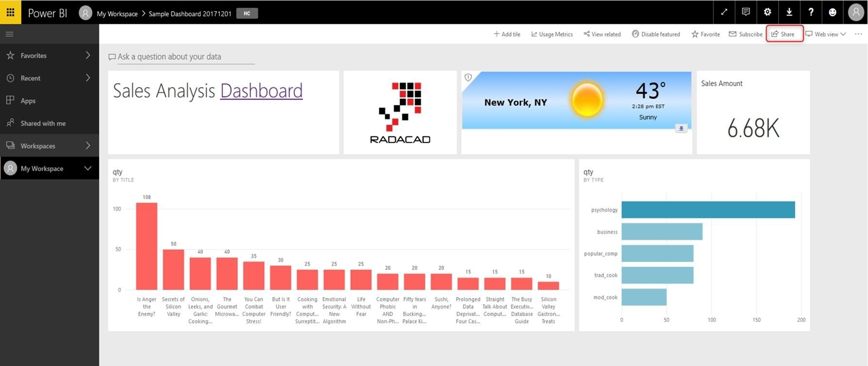Open the notifications icon in header
868x366 pixels.
coord(746,12)
